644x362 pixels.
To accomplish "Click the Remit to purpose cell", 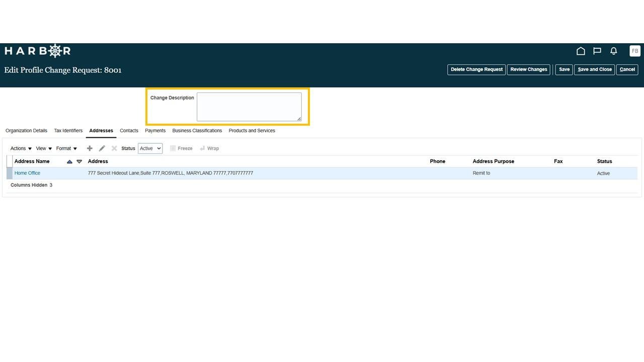I will 481,173.
